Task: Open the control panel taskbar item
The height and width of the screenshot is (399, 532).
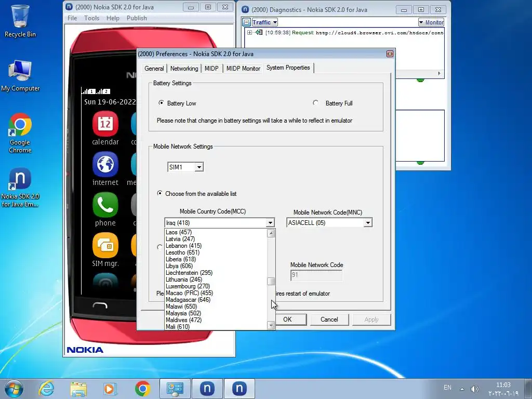Action: click(x=175, y=389)
